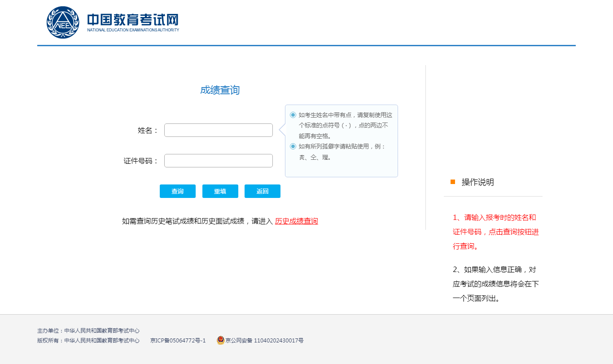This screenshot has width=613, height=364.
Task: Click inside the 姓名 input box
Action: pyautogui.click(x=218, y=130)
